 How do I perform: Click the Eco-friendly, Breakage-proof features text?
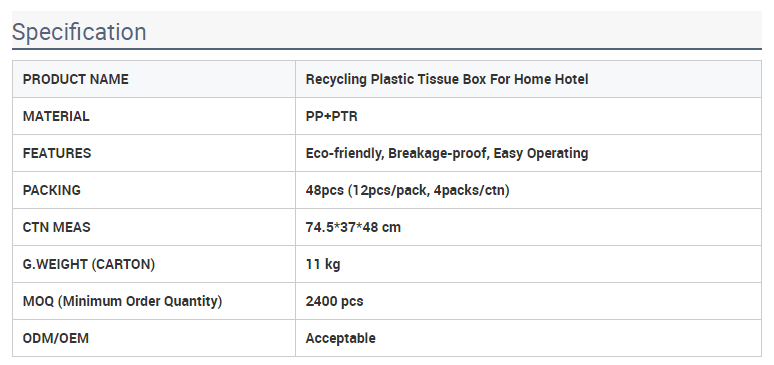click(x=397, y=153)
